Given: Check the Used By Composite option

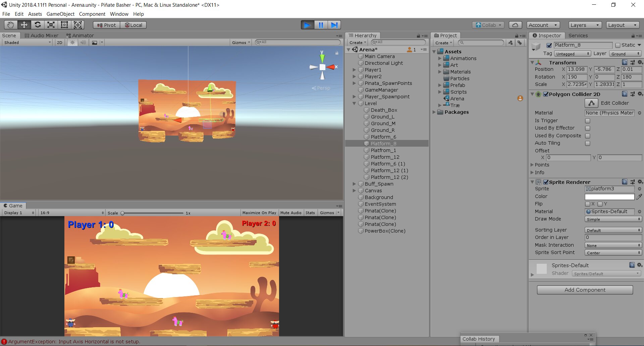Looking at the screenshot, I should 588,136.
